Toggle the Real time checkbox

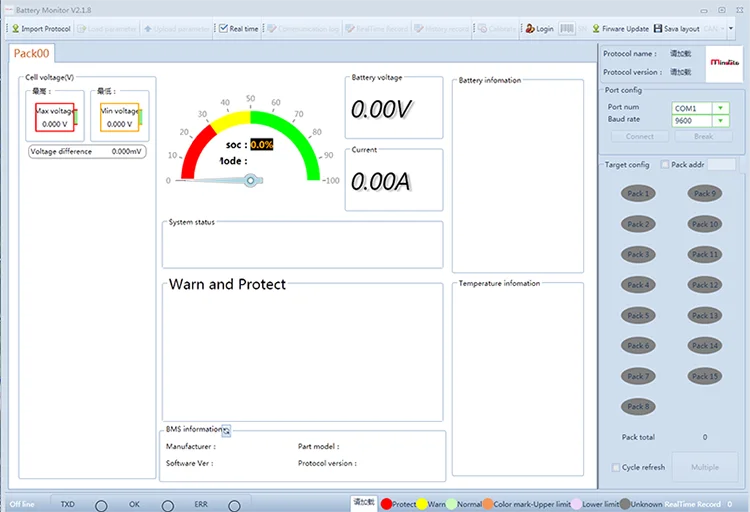(223, 29)
